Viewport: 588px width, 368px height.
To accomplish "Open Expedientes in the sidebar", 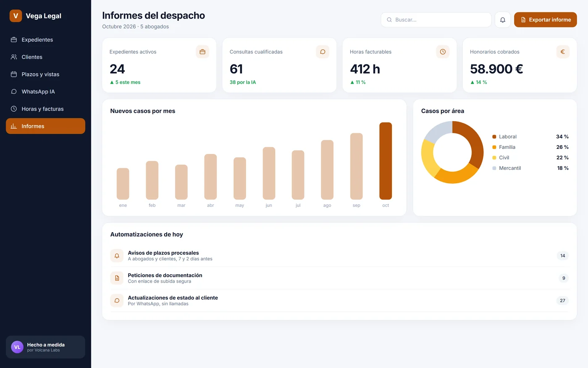I will pos(45,40).
